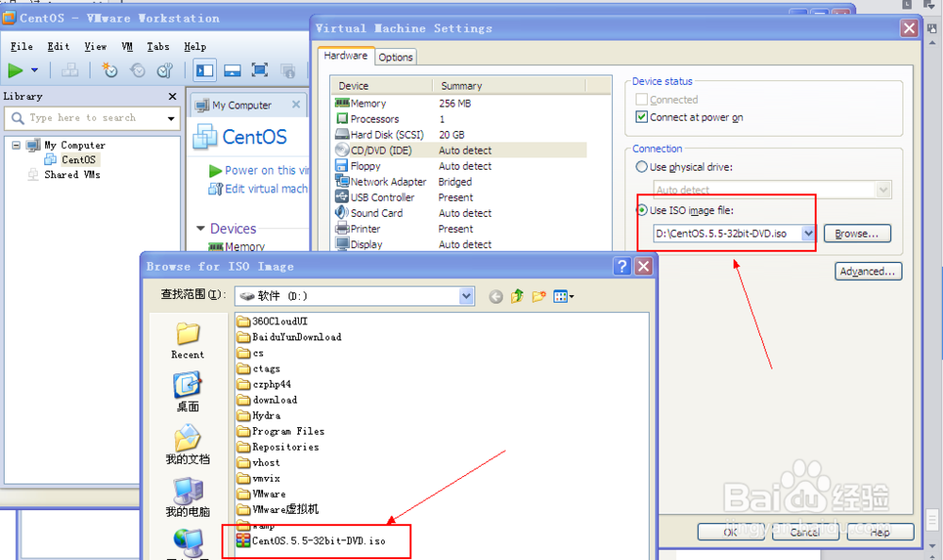943x560 pixels.
Task: Select Shared VMs in the library tree
Action: 72,174
